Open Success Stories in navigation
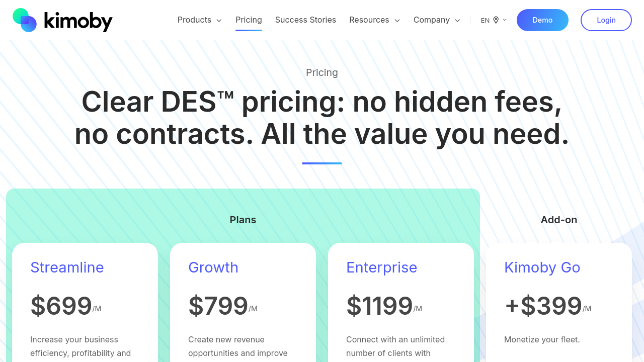Viewport: 644px width, 362px height. 305,20
